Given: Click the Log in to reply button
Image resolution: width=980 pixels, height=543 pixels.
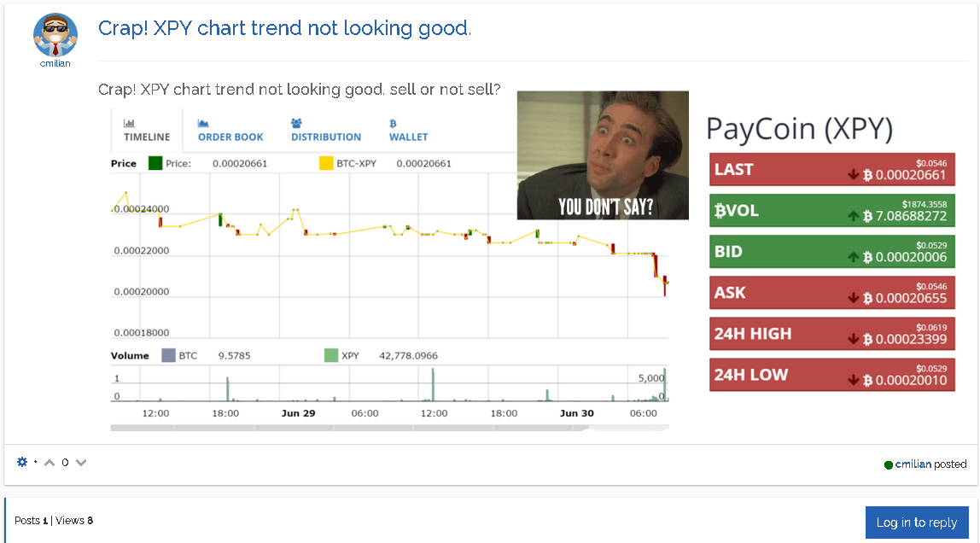Looking at the screenshot, I should coord(917,523).
